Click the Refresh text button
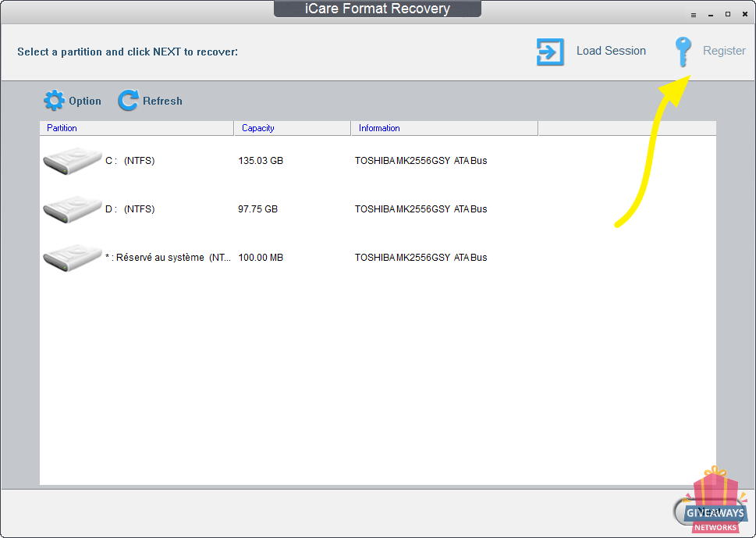This screenshot has height=538, width=756. 162,101
